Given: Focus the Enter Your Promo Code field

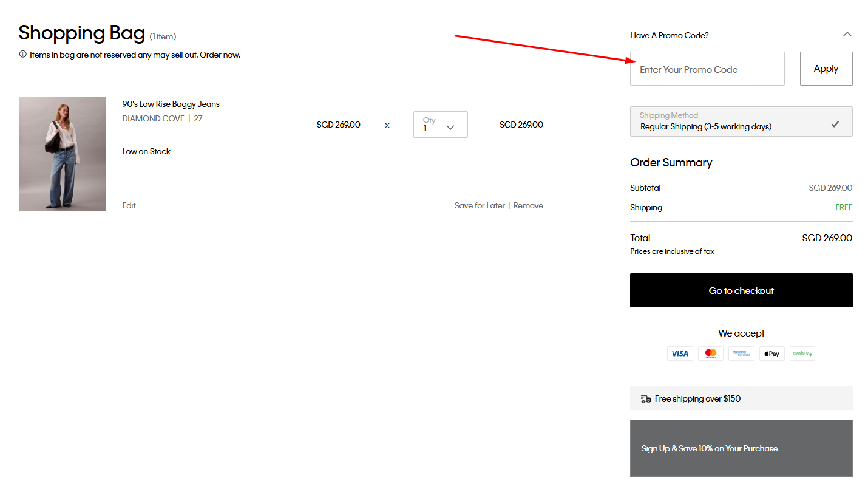Looking at the screenshot, I should [707, 69].
